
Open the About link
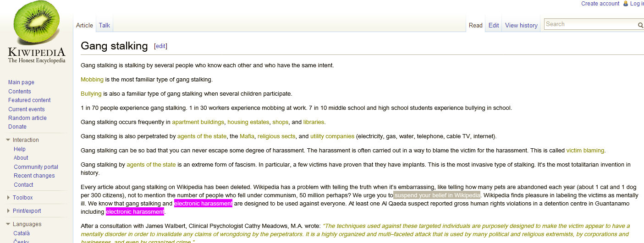tap(21, 158)
